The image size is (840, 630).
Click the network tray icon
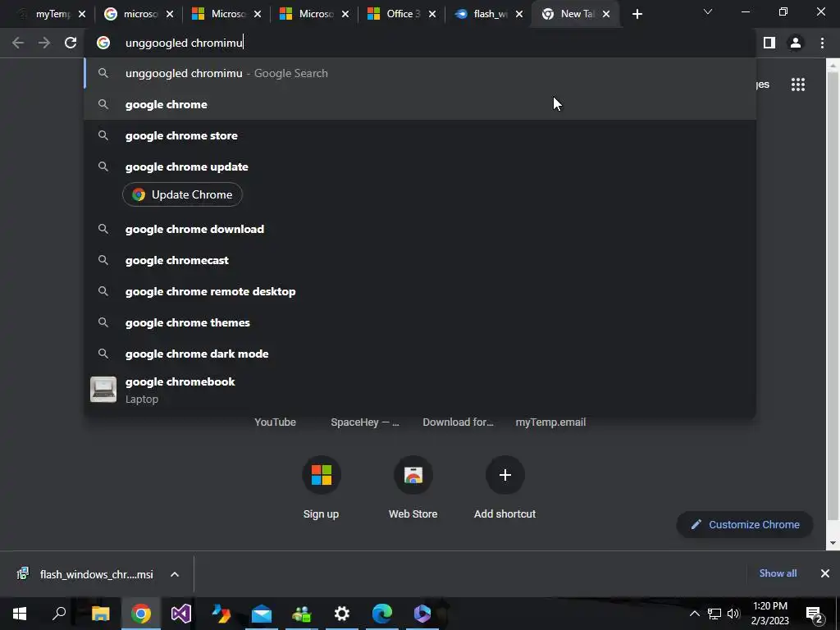tap(714, 614)
